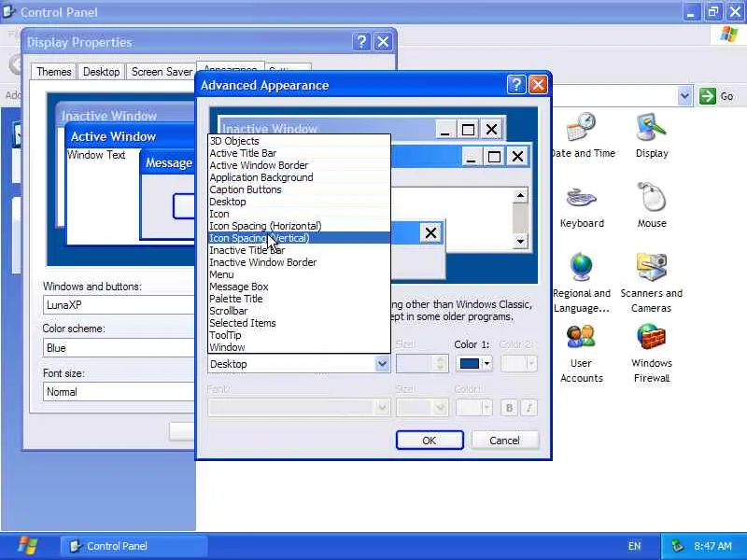
Task: Choose ToolTip from the item list
Action: 299,335
